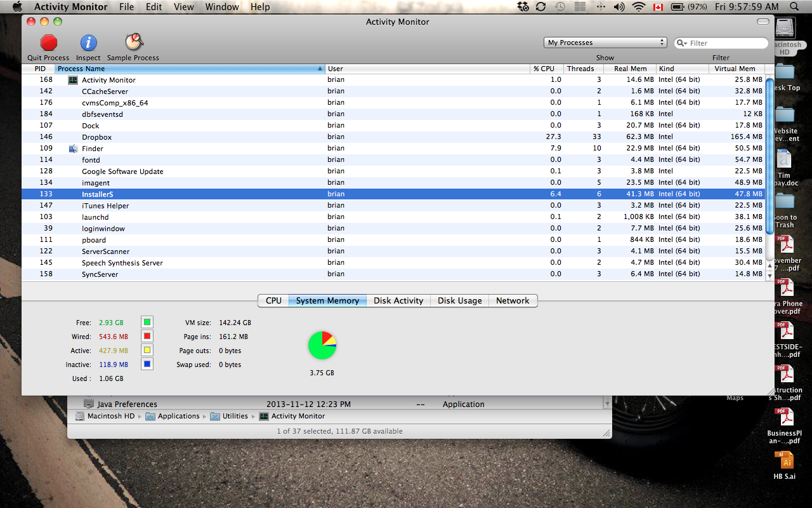Viewport: 812px width, 508px height.
Task: Switch to the Network tab
Action: (x=513, y=300)
